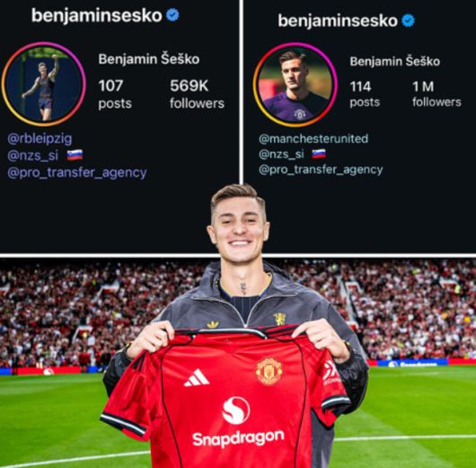Open the @manchesterunited mention link

coord(313,138)
